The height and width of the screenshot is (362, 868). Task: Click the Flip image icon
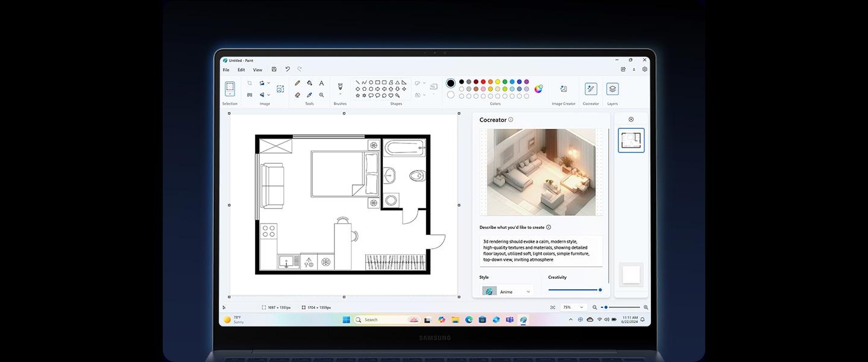click(262, 95)
